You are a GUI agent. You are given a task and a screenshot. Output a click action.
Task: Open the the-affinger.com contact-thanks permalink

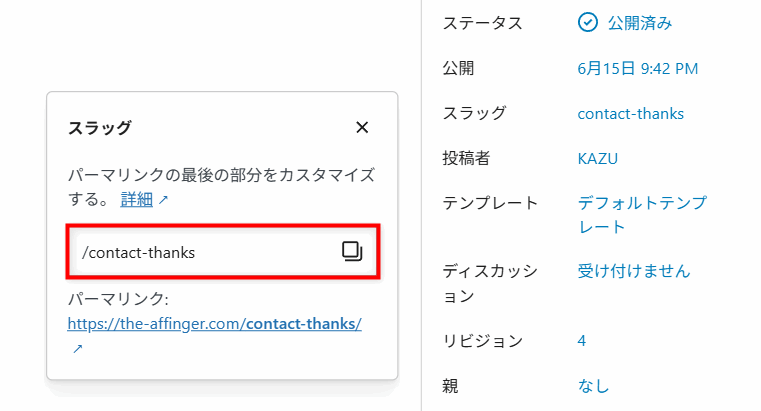point(215,324)
